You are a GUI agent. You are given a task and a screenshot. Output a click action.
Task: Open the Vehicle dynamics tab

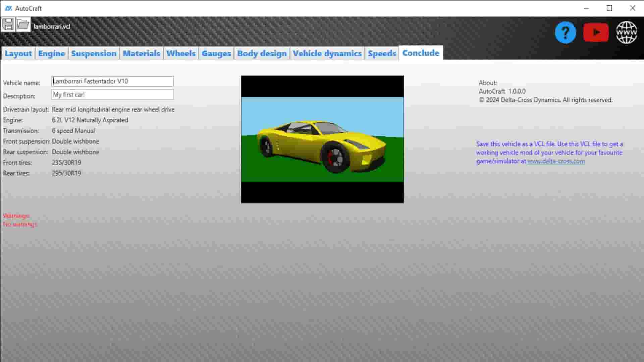click(327, 53)
